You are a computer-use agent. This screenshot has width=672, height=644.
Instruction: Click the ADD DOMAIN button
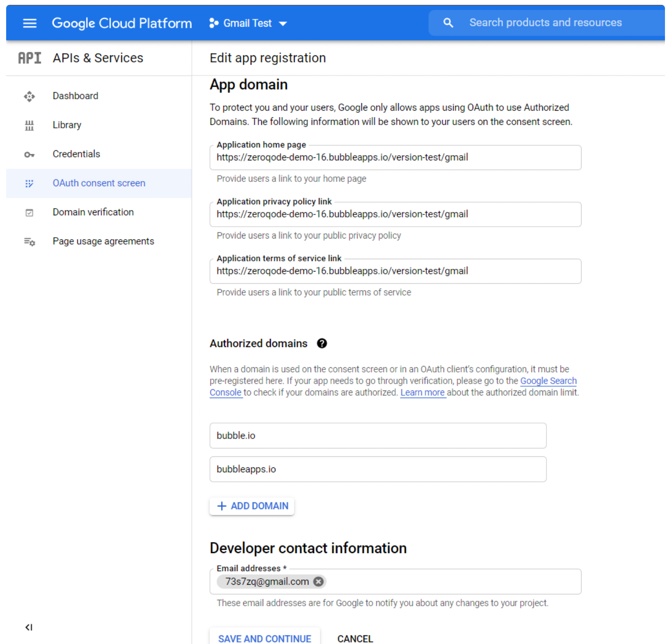point(252,506)
